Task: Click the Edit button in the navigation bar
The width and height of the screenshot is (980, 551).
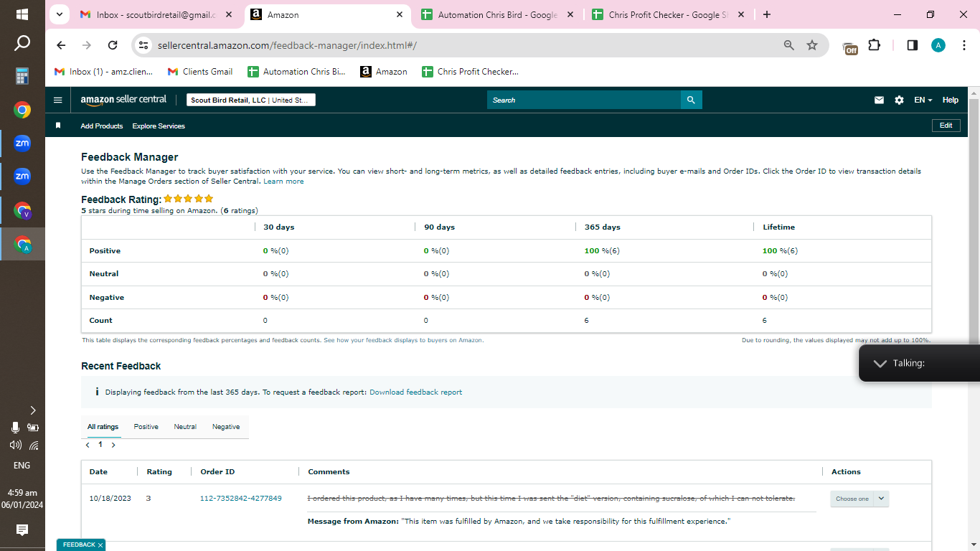Action: pyautogui.click(x=946, y=126)
